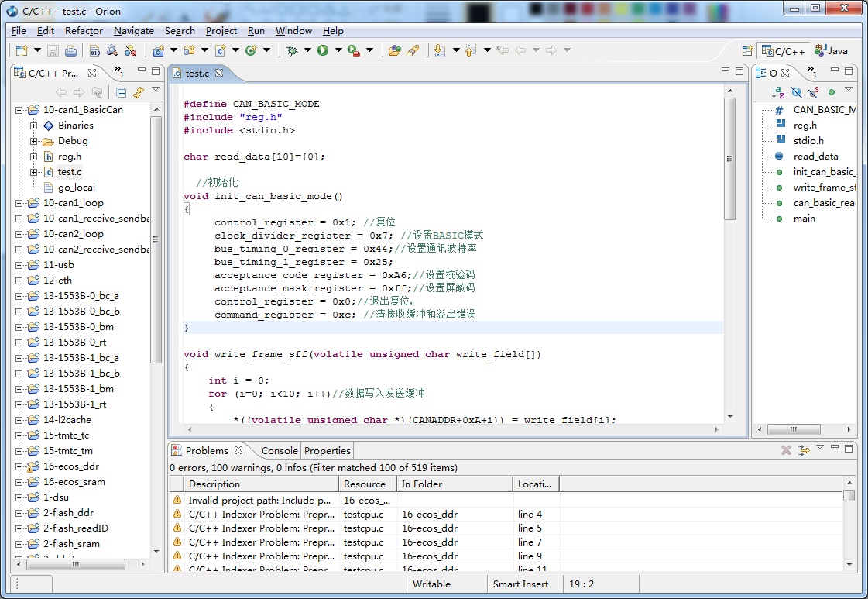The width and height of the screenshot is (868, 599).
Task: Toggle Hide Static Members in Outline
Action: 814,92
